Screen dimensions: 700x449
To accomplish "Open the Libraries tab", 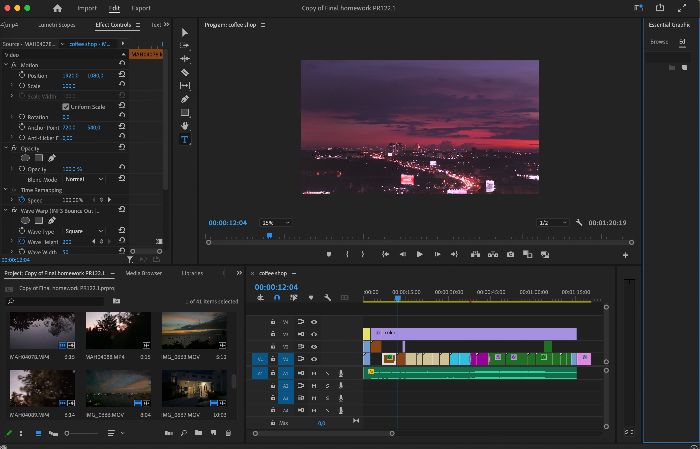I will click(x=192, y=273).
